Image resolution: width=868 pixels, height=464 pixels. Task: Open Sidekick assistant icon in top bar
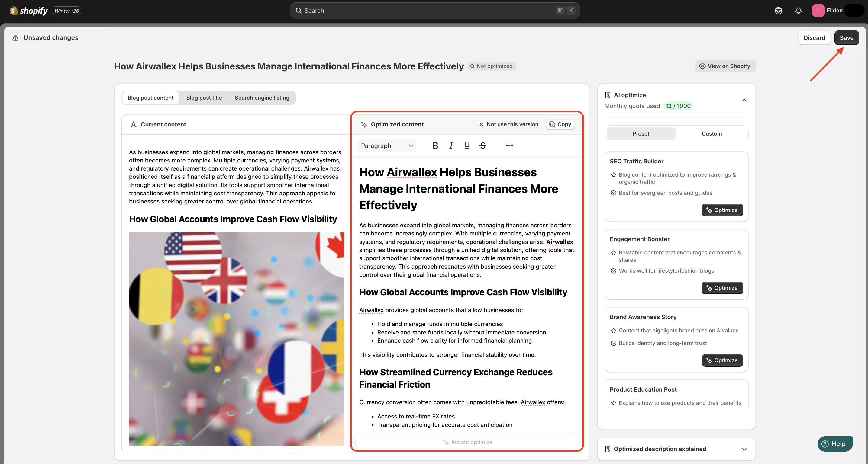point(778,11)
